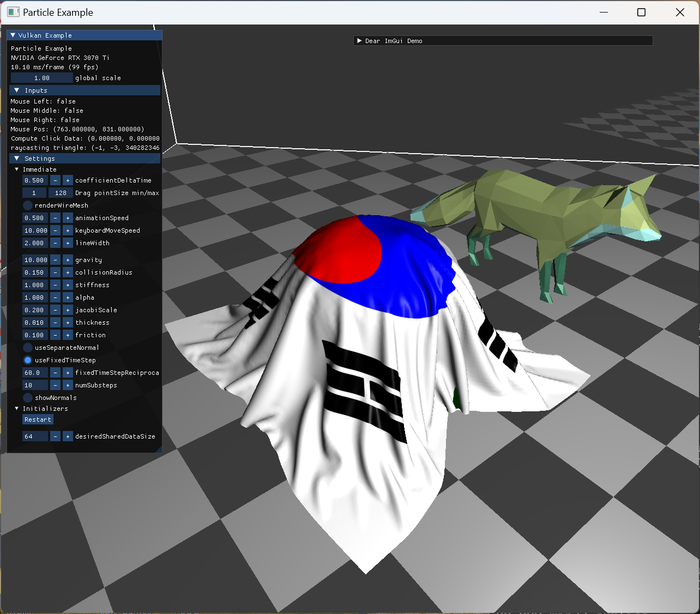Increase stiffness with plus button
The height and width of the screenshot is (614, 700).
tap(68, 285)
